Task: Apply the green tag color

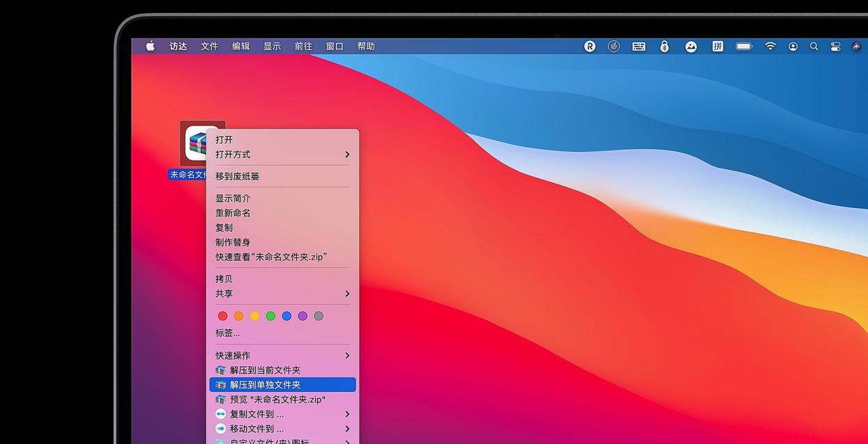Action: [x=271, y=316]
